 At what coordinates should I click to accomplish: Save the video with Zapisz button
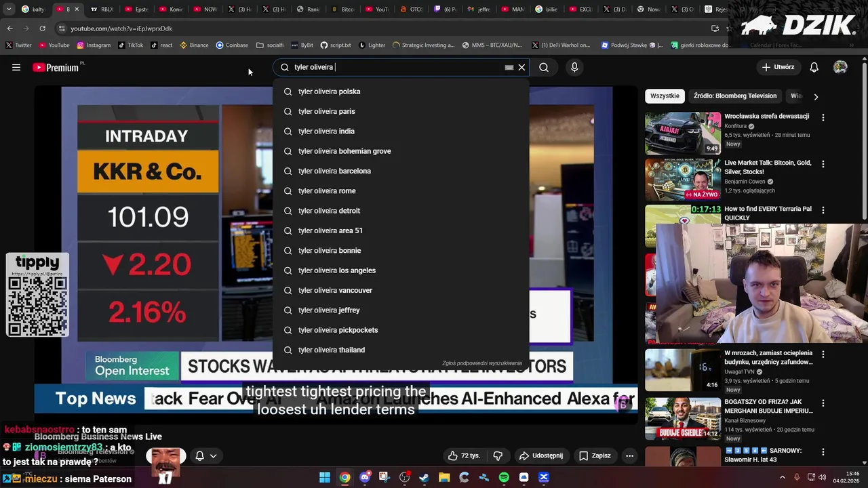[x=595, y=455]
